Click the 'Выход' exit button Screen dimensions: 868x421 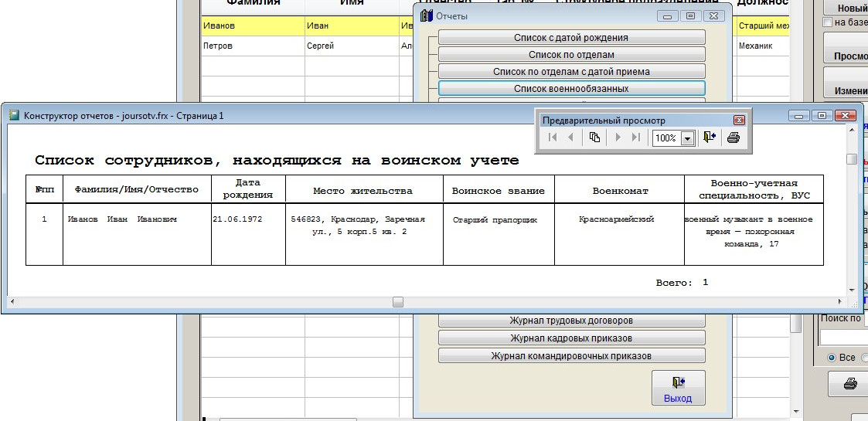(678, 389)
